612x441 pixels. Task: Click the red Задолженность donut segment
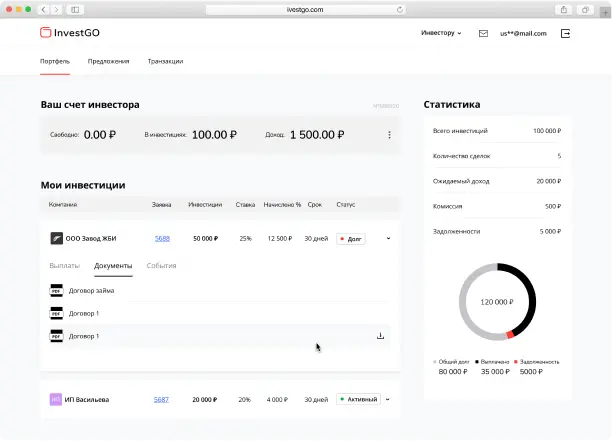510,334
